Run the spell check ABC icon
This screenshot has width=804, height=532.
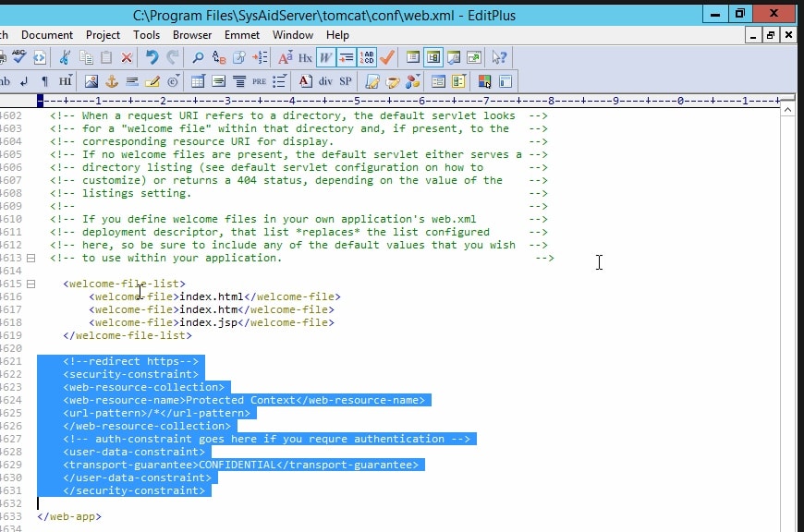click(x=19, y=57)
